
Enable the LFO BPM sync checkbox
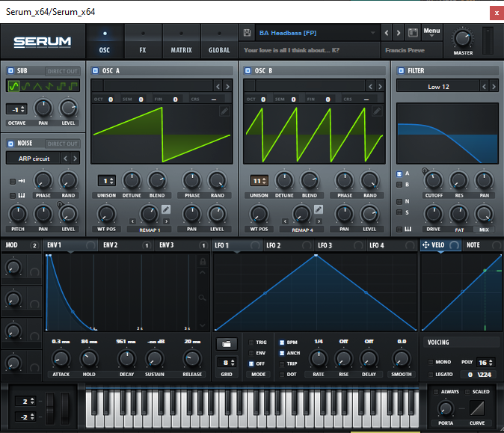click(x=282, y=343)
